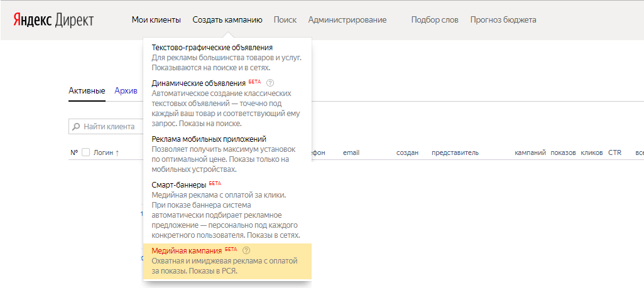The height and width of the screenshot is (288, 644).
Task: Sort the table by Логин column
Action: [106, 152]
